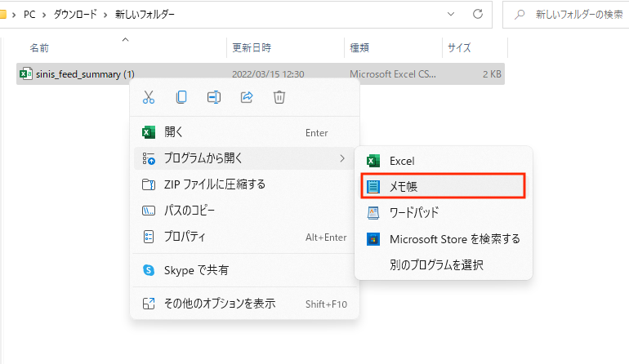This screenshot has width=629, height=364.
Task: Select the sinis_feed_summary (1) file
Action: (261, 74)
